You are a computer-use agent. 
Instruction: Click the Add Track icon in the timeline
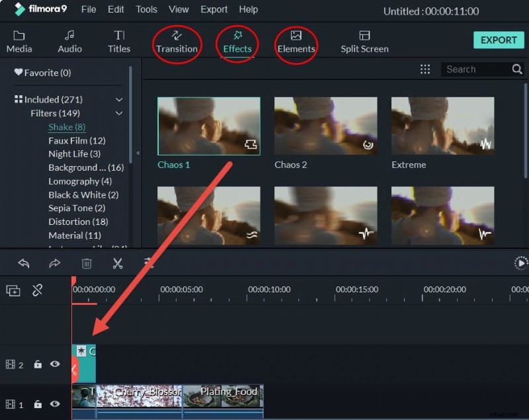tap(13, 290)
